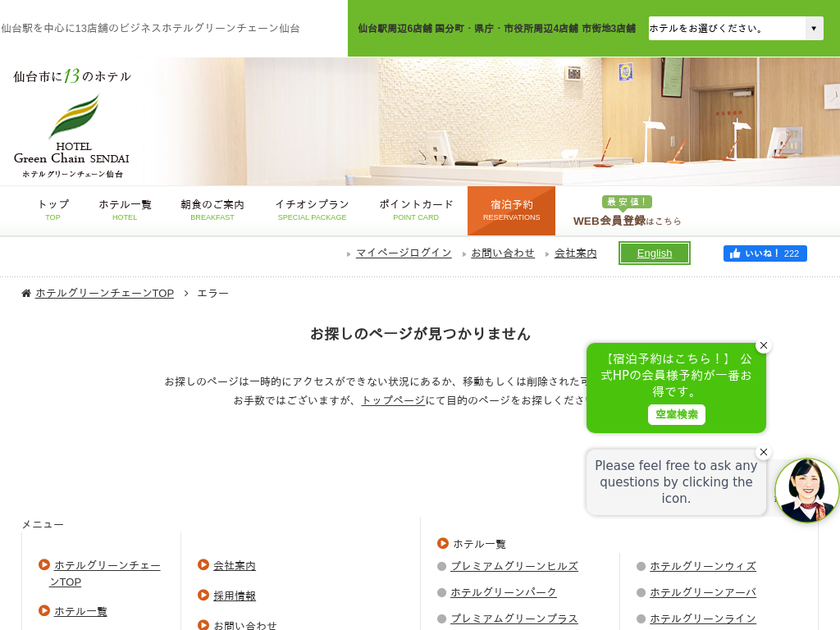Open ホテルグリーンアーバ hotel link
The width and height of the screenshot is (840, 630).
coord(703,592)
